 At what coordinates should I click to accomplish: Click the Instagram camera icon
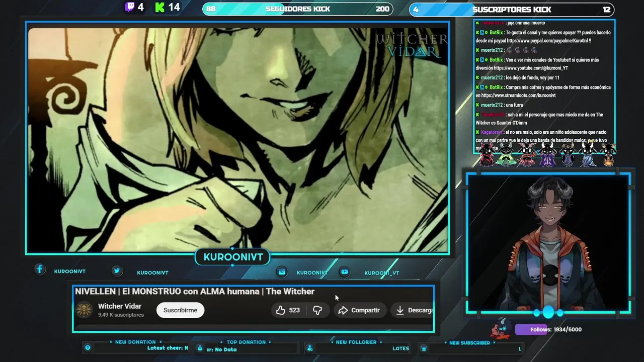[282, 271]
